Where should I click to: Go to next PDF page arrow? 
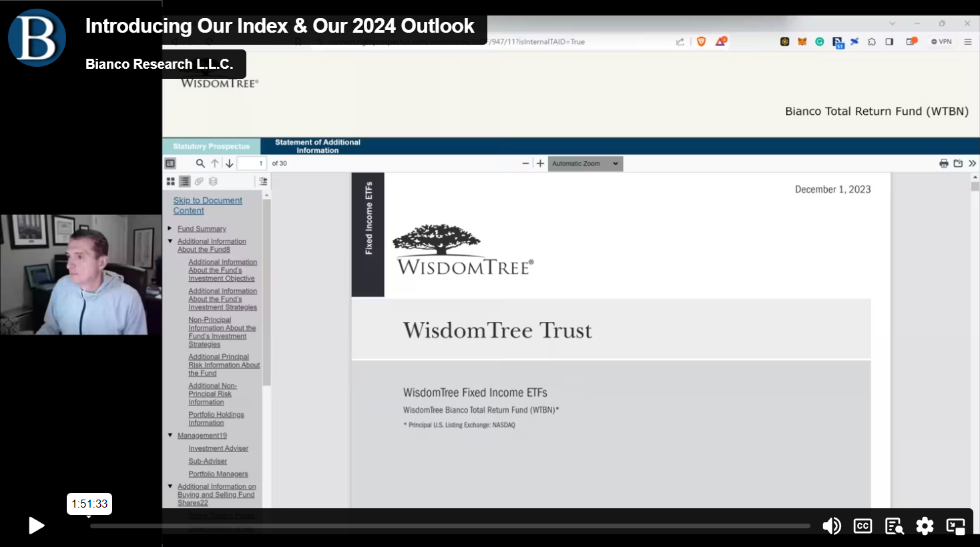pos(229,163)
